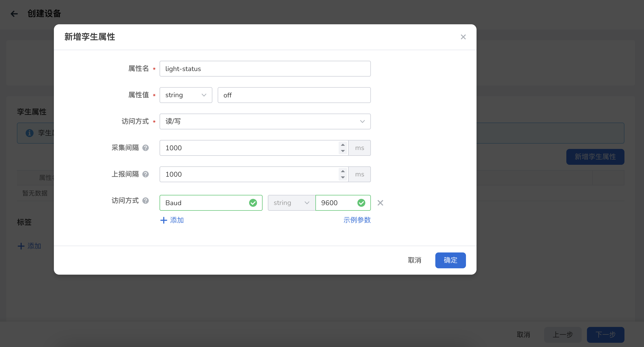This screenshot has width=644, height=347.
Task: Click 取消 button in dialog
Action: (414, 260)
